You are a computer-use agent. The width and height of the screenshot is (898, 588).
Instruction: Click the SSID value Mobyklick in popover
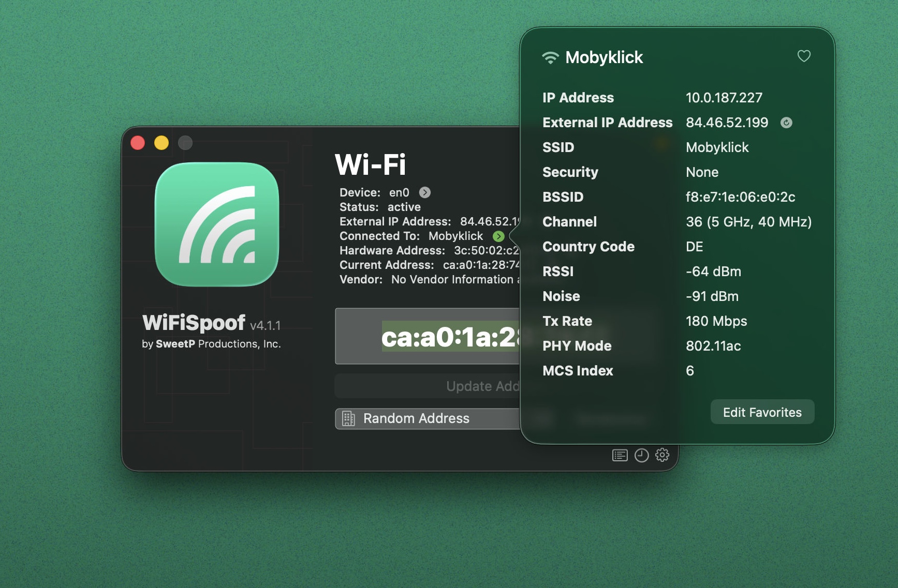717,147
